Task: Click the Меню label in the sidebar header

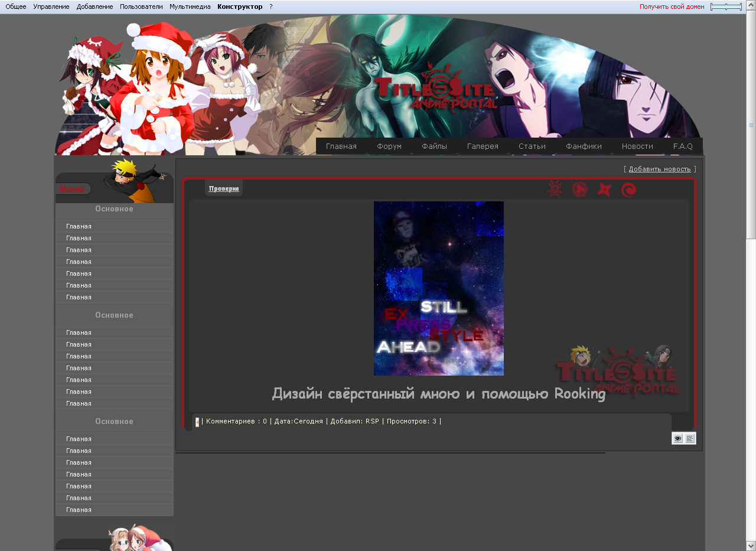Action: pyautogui.click(x=72, y=189)
